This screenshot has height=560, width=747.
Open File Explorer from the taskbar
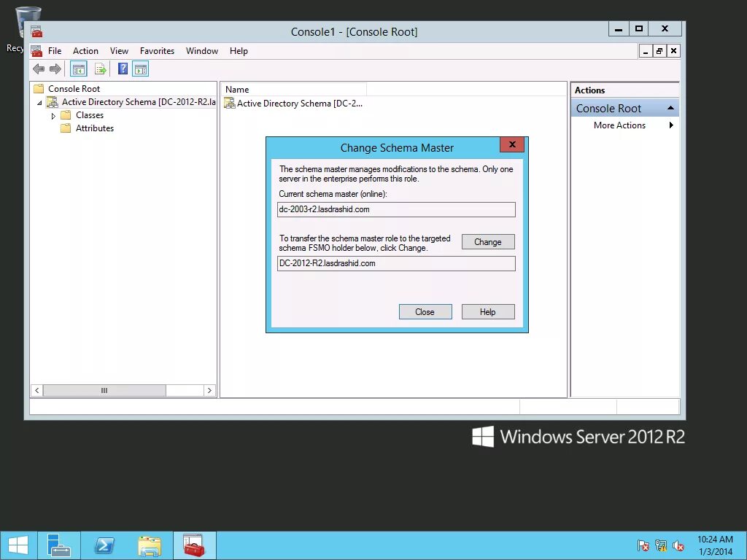[x=150, y=545]
